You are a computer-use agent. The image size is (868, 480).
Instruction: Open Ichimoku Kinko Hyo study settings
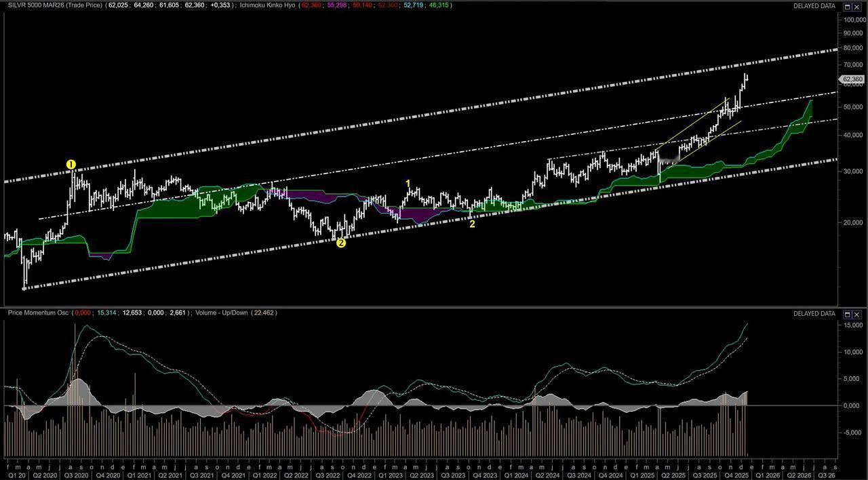[x=268, y=5]
